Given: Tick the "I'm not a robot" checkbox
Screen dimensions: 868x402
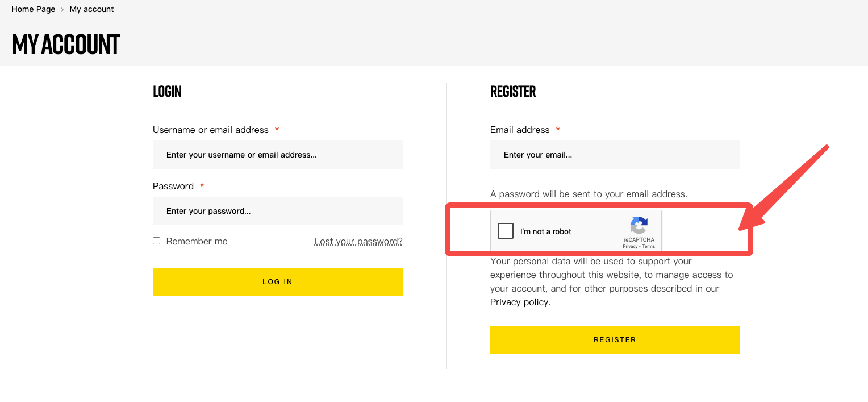Looking at the screenshot, I should point(505,231).
